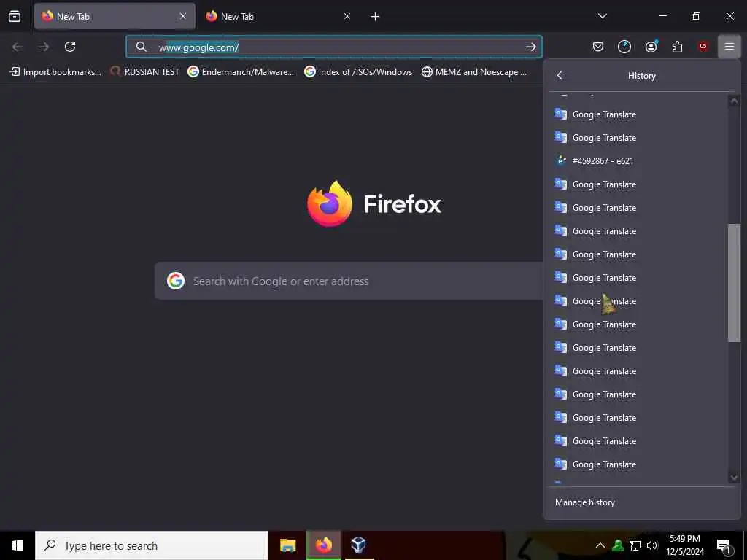Close the first New Tab
Screen dimensions: 747x560
(183, 16)
